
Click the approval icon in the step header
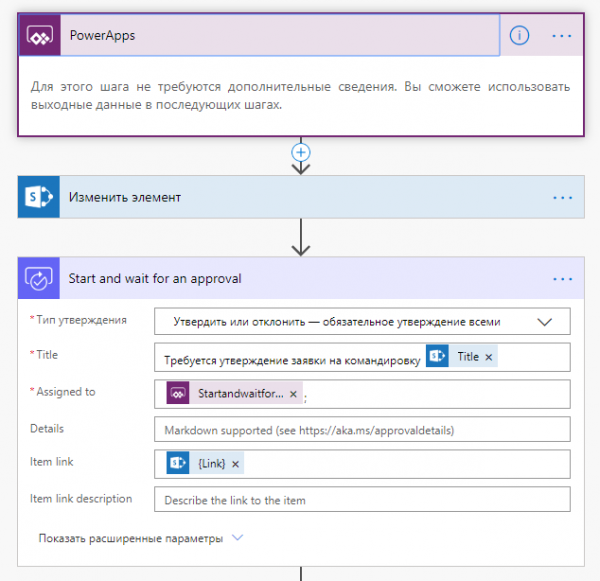tap(38, 279)
